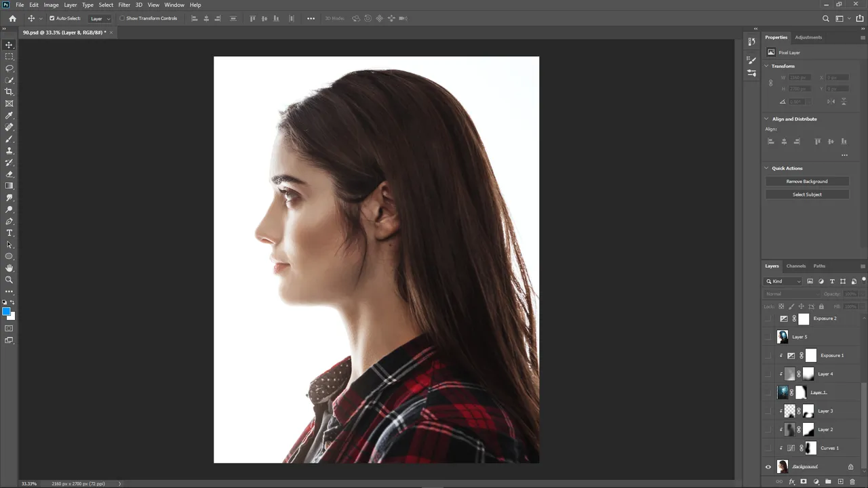Open Edit Toolbar three-dots menu
The image size is (868, 488).
pos(9,291)
